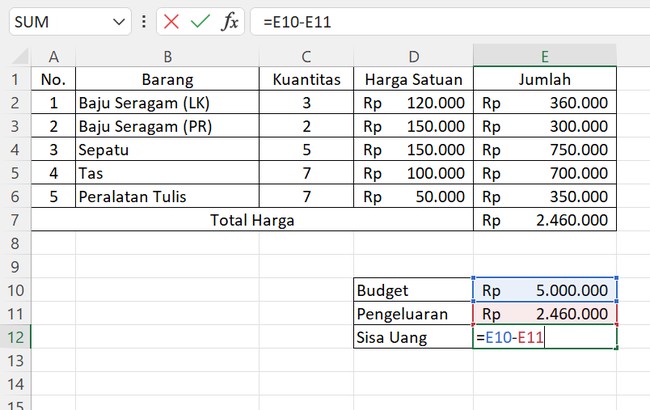Select the Sepatu cell

167,150
